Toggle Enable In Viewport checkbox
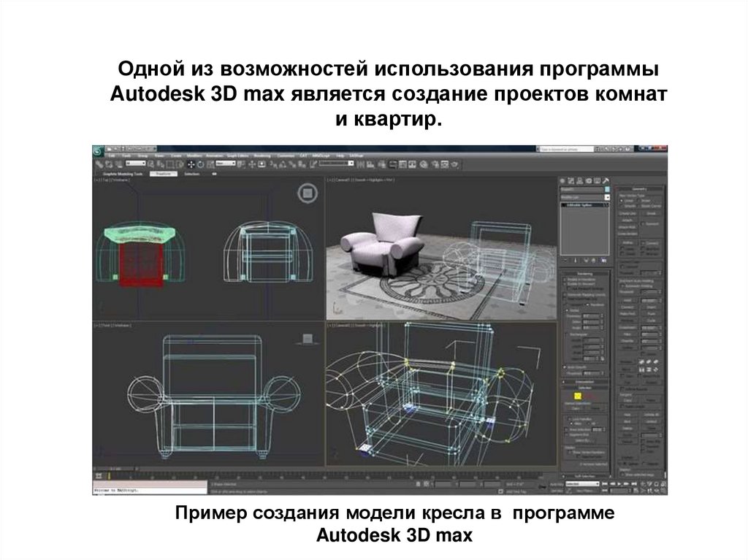The width and height of the screenshot is (748, 560). pyautogui.click(x=565, y=284)
